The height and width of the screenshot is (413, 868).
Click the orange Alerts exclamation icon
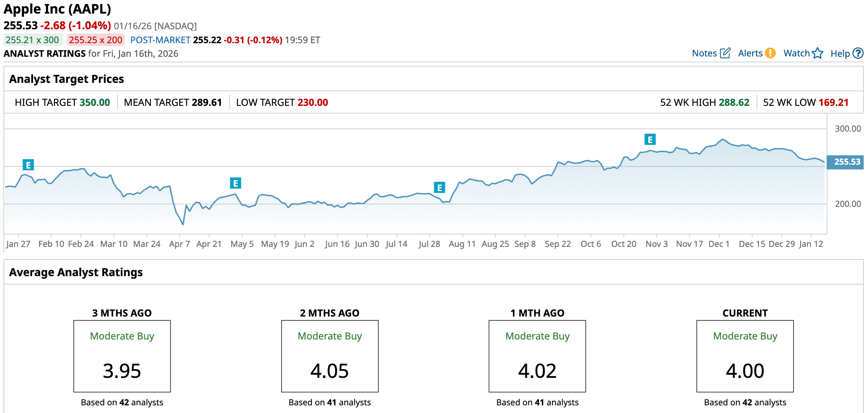(x=771, y=53)
